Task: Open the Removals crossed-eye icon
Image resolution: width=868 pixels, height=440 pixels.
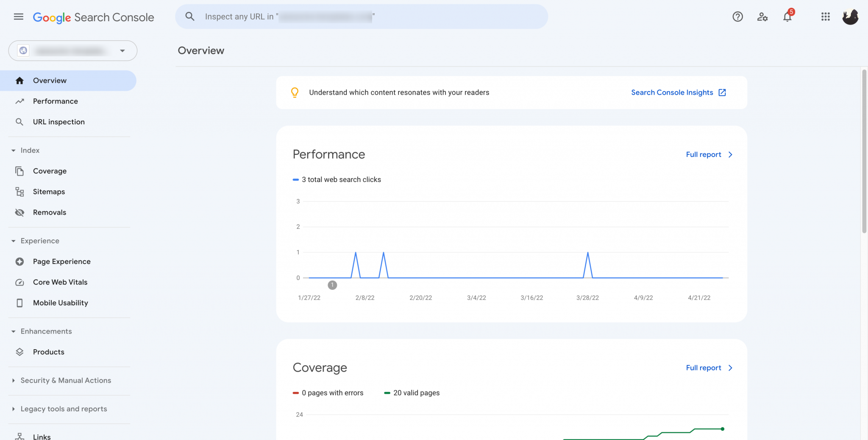Action: coord(19,212)
